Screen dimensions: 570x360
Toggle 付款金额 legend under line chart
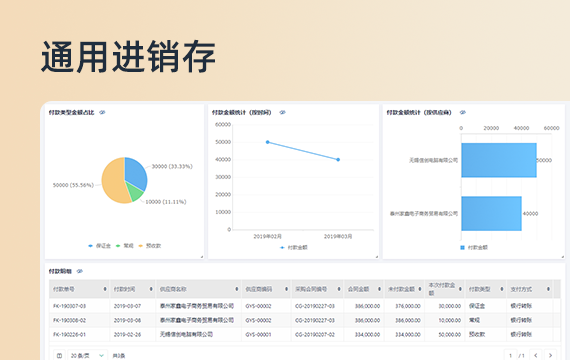coord(294,248)
